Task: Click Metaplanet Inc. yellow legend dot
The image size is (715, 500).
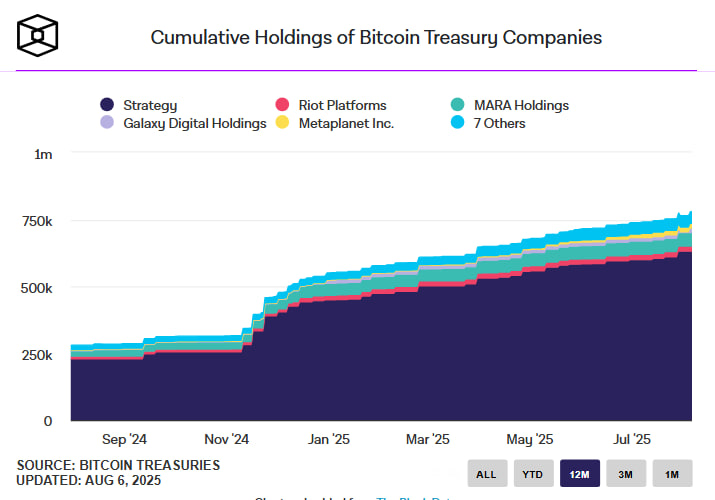Action: pyautogui.click(x=282, y=123)
